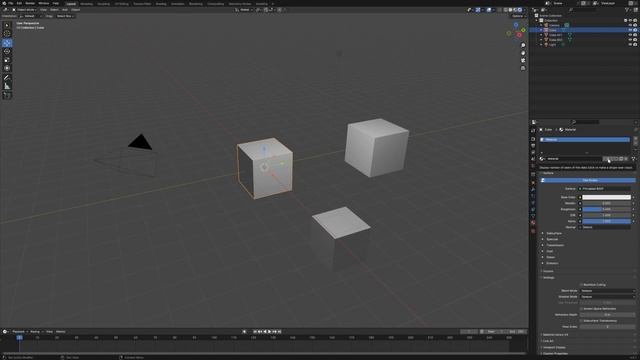This screenshot has width=640, height=360.
Task: Toggle visibility eye for Light in outliner
Action: (x=630, y=44)
